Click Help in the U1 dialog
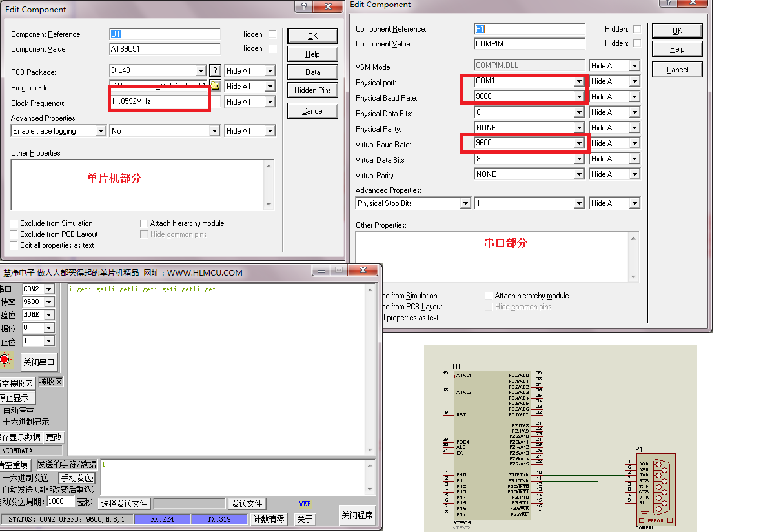Image resolution: width=781 pixels, height=532 pixels. click(312, 54)
